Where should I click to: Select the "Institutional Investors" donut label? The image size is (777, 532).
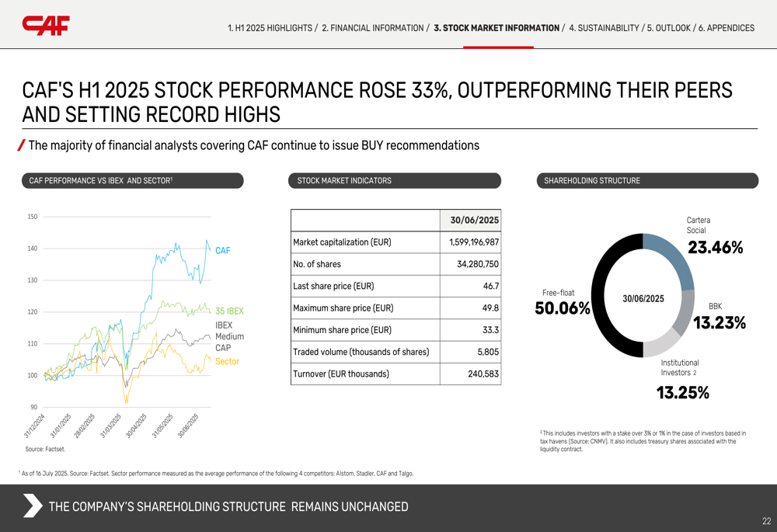click(x=679, y=367)
